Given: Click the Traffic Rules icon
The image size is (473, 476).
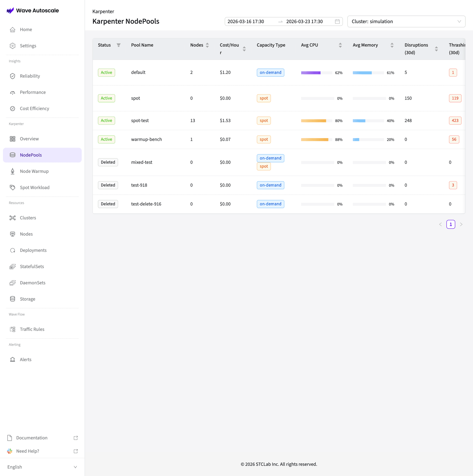Looking at the screenshot, I should pyautogui.click(x=13, y=329).
